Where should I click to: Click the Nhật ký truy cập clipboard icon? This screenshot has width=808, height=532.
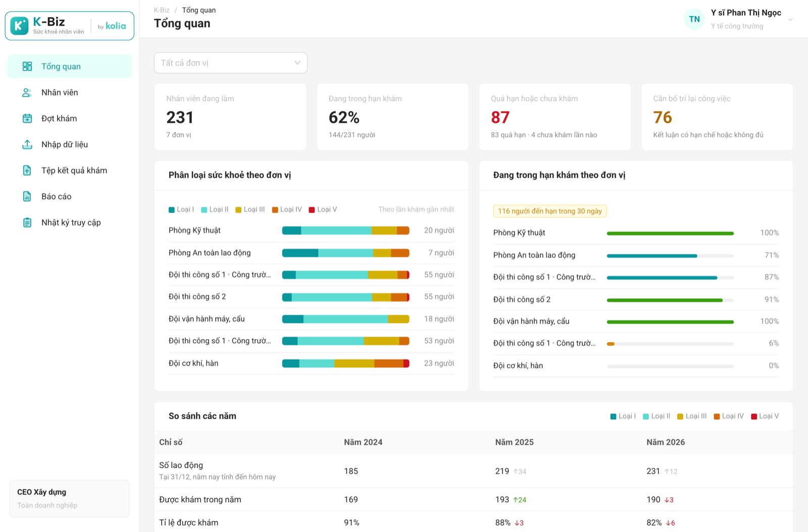pos(27,223)
